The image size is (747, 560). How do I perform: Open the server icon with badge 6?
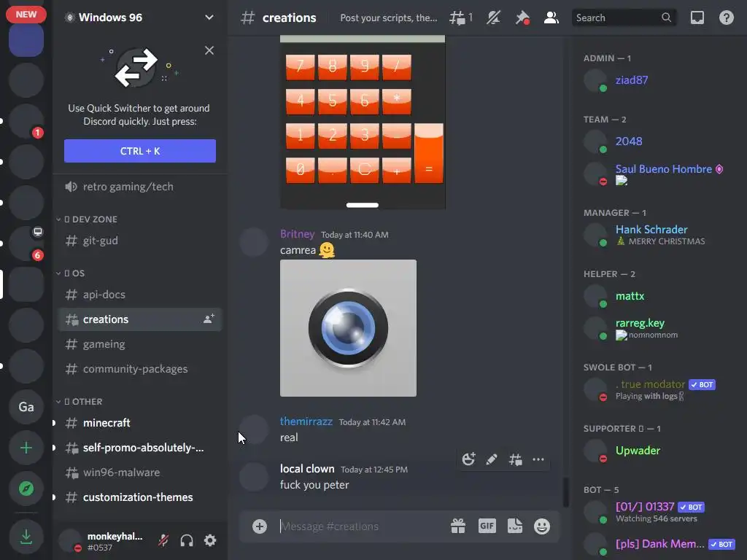click(26, 244)
